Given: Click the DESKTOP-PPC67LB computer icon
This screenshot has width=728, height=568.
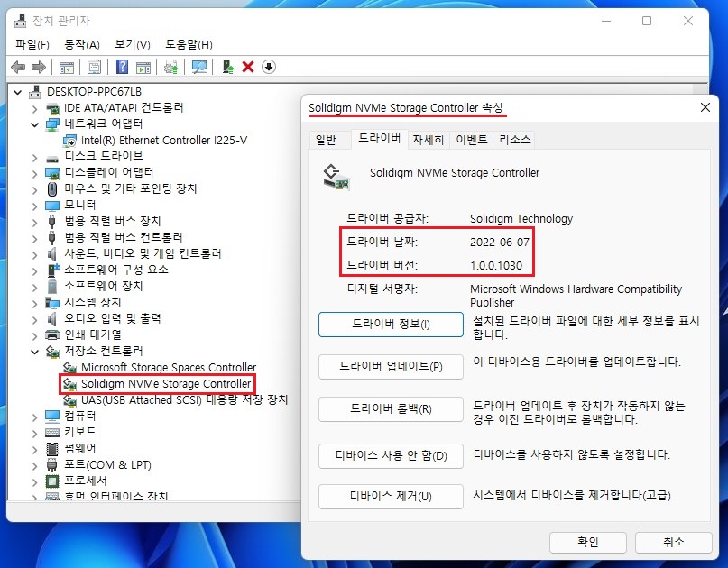Looking at the screenshot, I should pyautogui.click(x=35, y=92).
